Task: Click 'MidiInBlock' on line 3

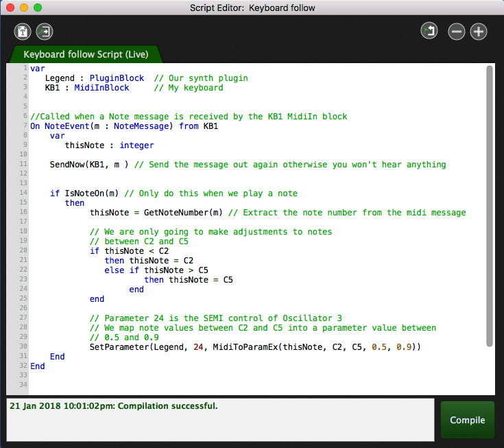Action: 101,88
